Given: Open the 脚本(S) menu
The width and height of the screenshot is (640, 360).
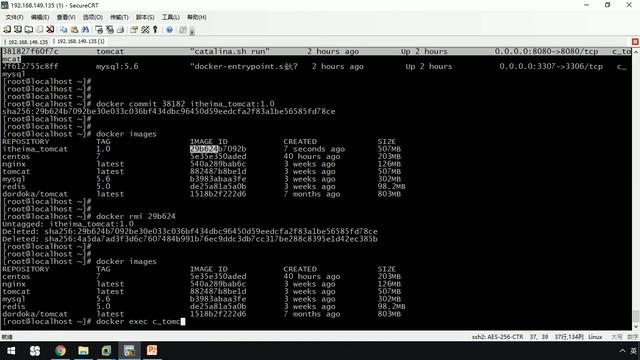Looking at the screenshot, I should coord(145,17).
